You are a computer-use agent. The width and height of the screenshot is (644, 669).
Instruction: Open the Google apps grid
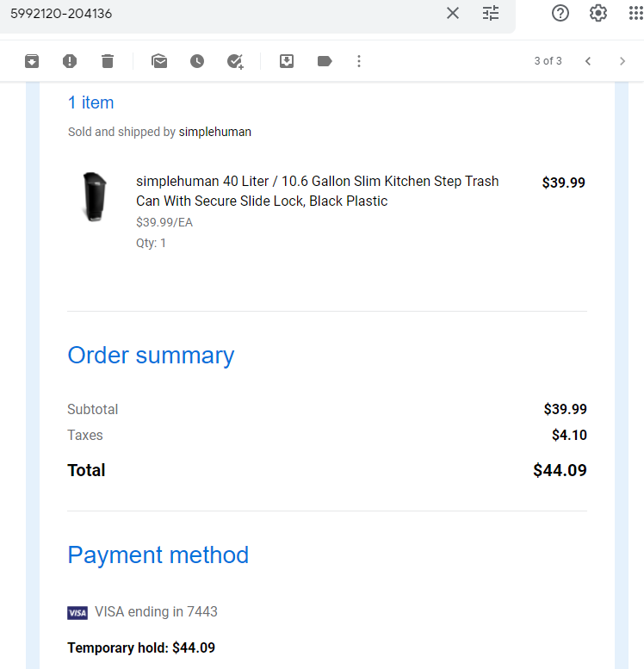(x=636, y=13)
